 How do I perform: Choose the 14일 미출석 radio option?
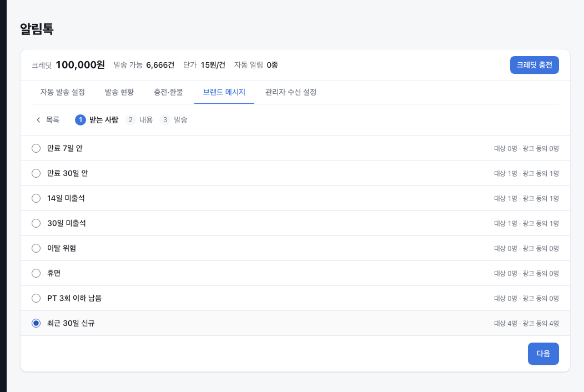click(x=36, y=198)
